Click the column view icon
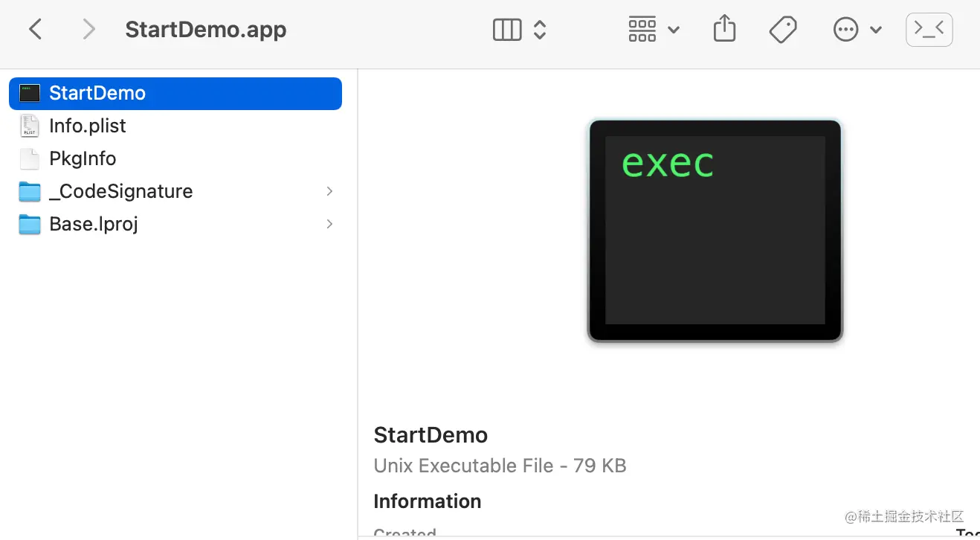Image resolution: width=980 pixels, height=540 pixels. click(507, 30)
